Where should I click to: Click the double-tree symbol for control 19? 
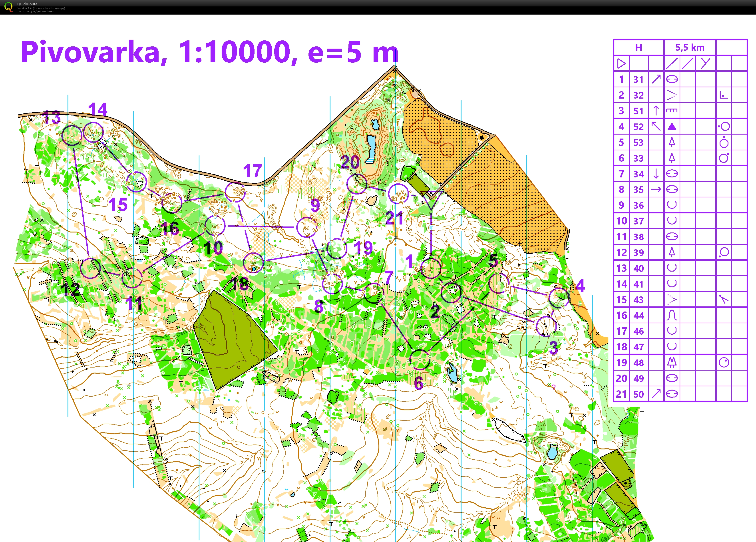672,362
